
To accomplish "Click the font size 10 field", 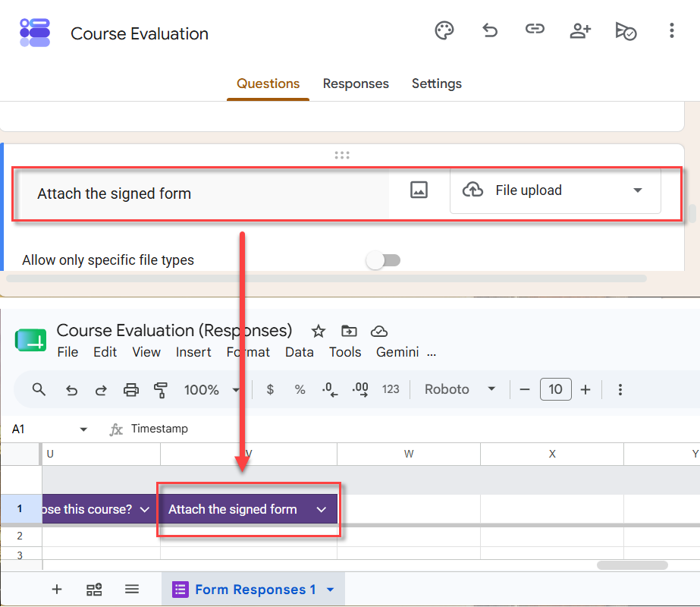I will click(x=555, y=389).
